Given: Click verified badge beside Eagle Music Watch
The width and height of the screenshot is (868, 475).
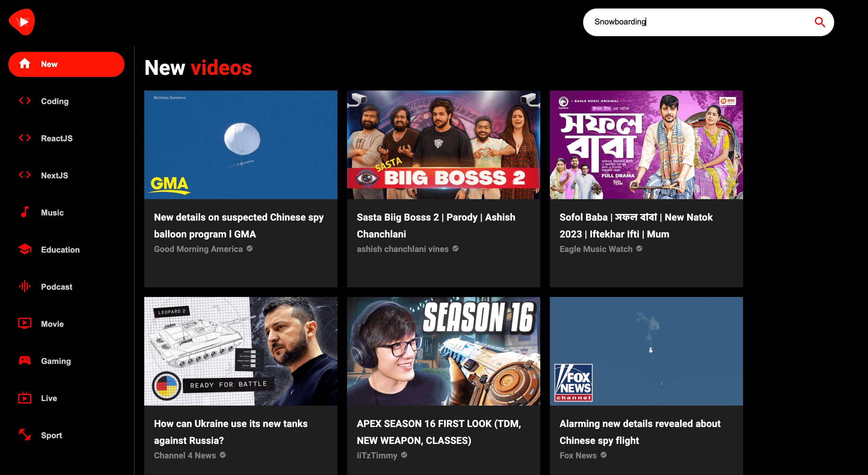Looking at the screenshot, I should pyautogui.click(x=639, y=248).
